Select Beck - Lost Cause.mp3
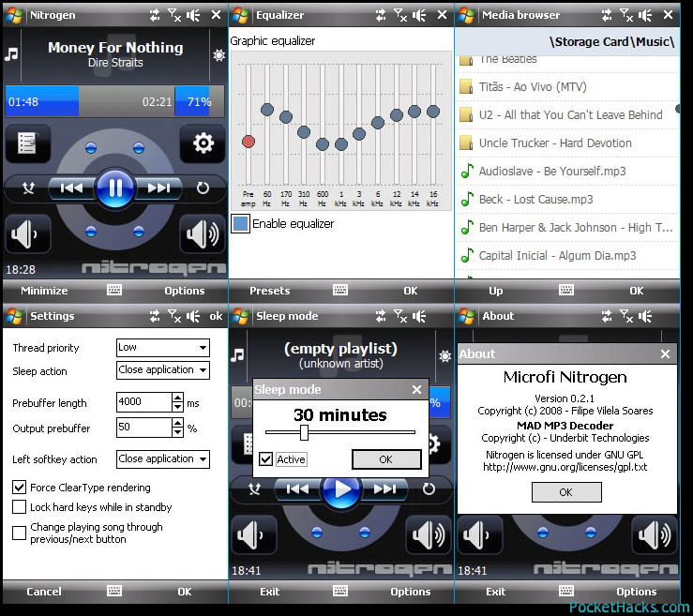The height and width of the screenshot is (616, 693). tap(567, 200)
